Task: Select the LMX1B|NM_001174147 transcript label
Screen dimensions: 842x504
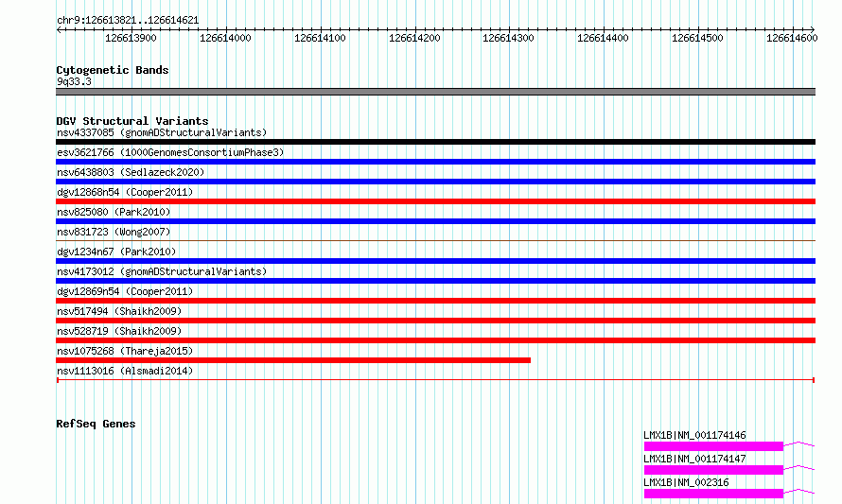Action: coord(694,459)
